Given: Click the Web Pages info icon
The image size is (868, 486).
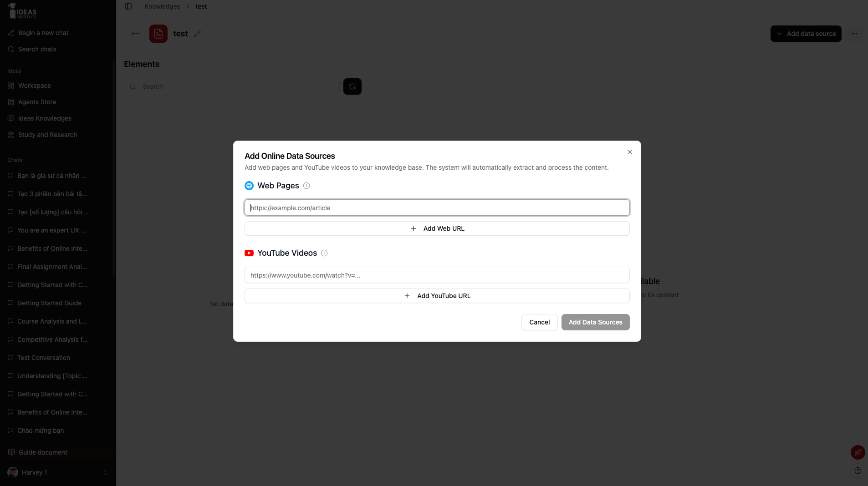Looking at the screenshot, I should coord(306,186).
